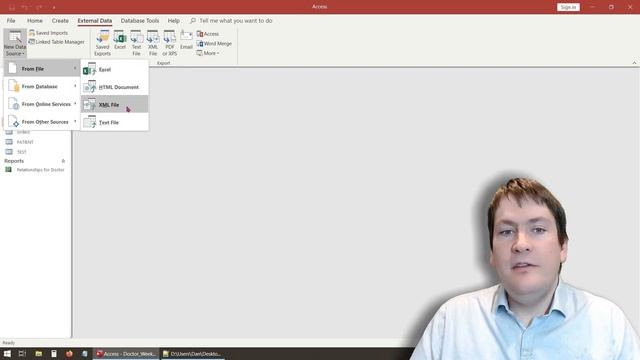Click the Save icon in quick access toolbar
640x360 pixels.
click(x=12, y=7)
